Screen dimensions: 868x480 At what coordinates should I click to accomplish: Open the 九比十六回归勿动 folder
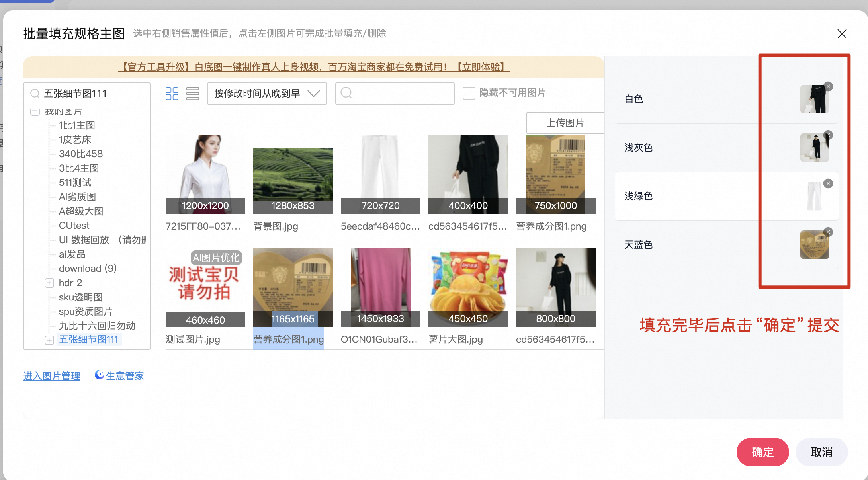[x=97, y=326]
